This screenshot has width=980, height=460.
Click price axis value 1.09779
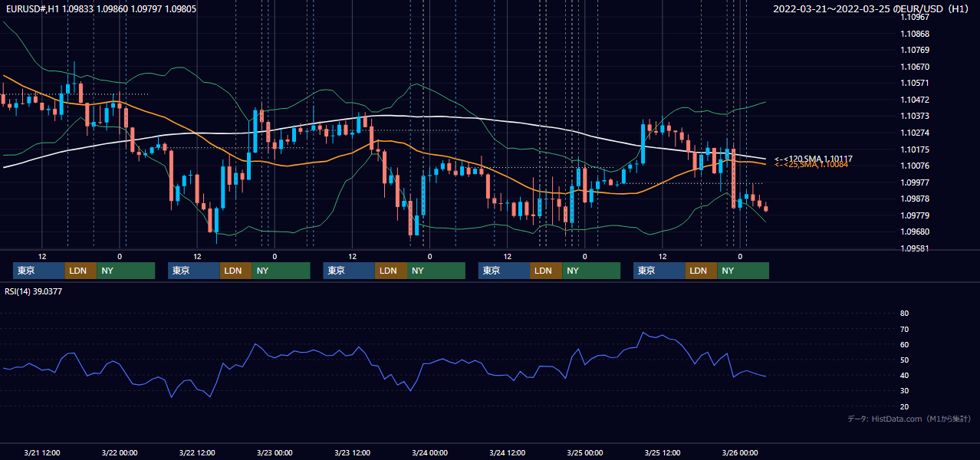point(916,215)
